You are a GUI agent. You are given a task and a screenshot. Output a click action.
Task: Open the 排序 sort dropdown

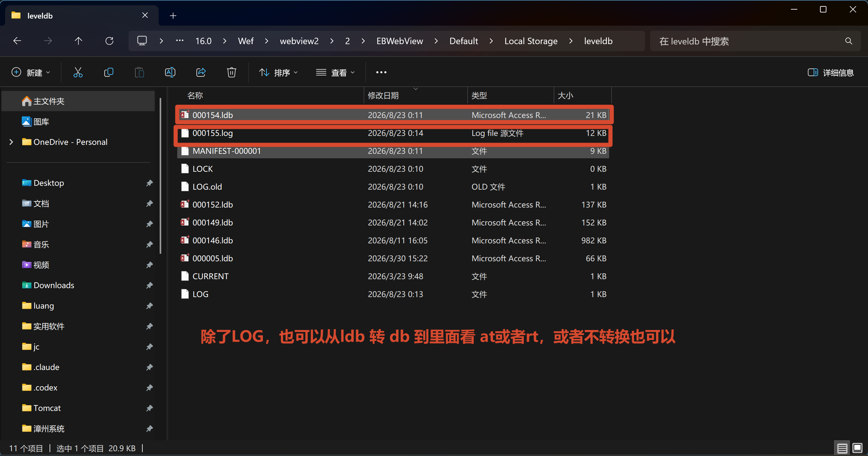click(x=278, y=72)
